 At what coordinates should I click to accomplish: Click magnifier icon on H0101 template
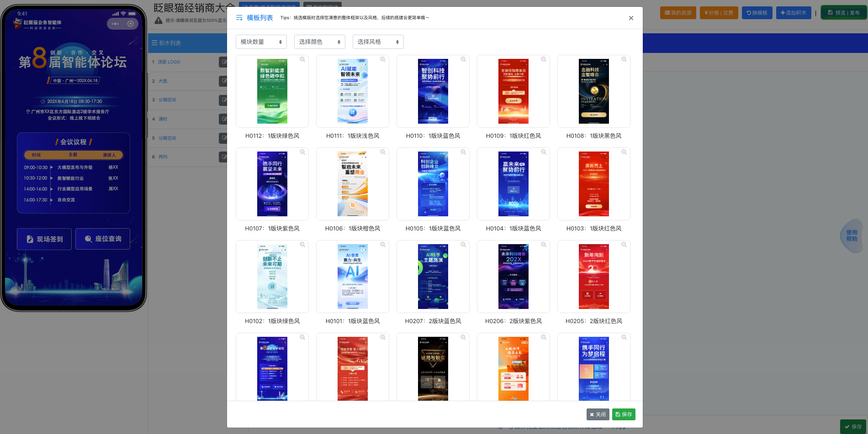point(383,245)
